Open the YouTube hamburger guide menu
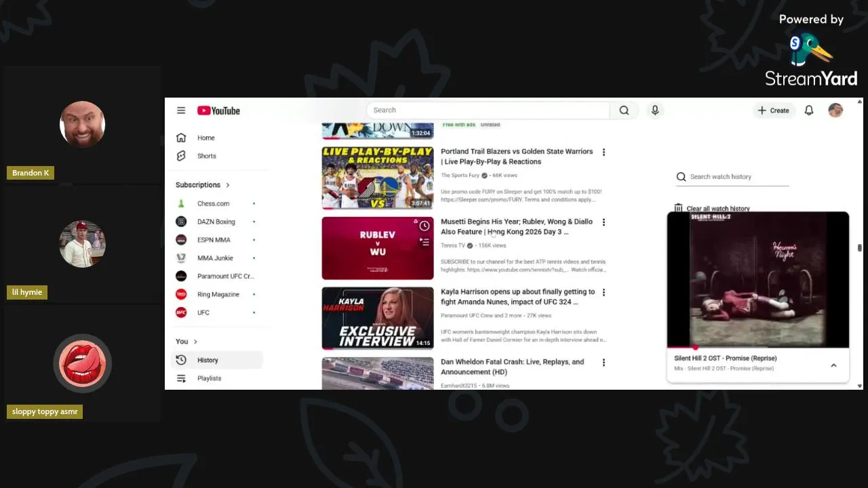 pyautogui.click(x=181, y=110)
